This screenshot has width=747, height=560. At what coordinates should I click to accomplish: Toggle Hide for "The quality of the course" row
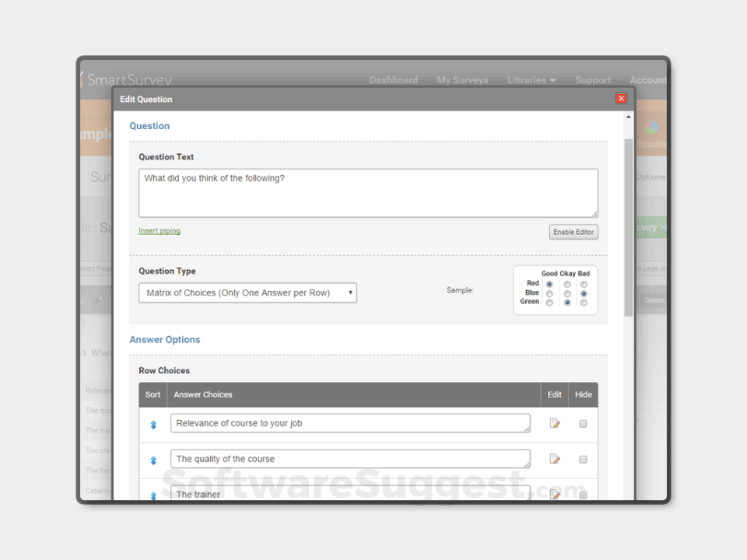tap(583, 459)
